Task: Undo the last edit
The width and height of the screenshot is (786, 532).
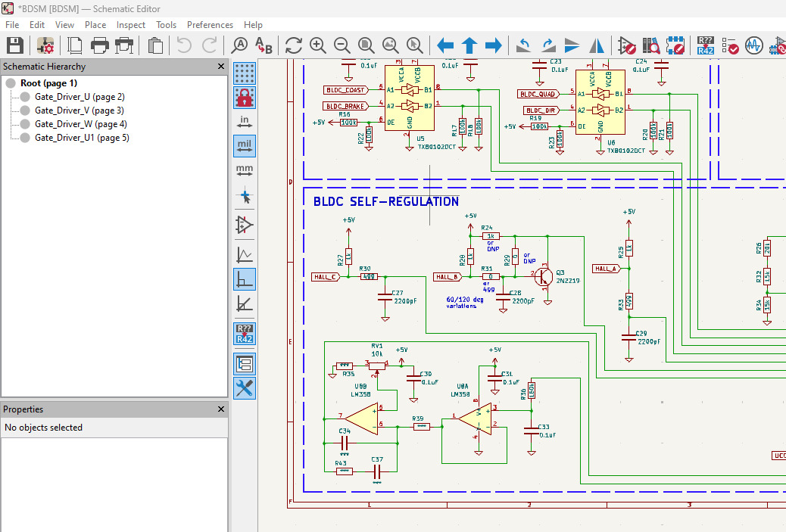Action: pyautogui.click(x=184, y=45)
